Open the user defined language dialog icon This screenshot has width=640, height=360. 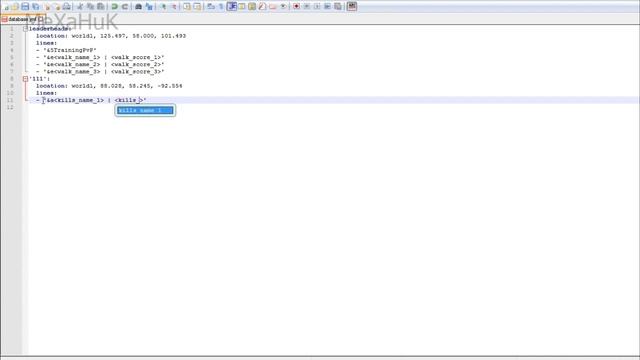(242, 7)
